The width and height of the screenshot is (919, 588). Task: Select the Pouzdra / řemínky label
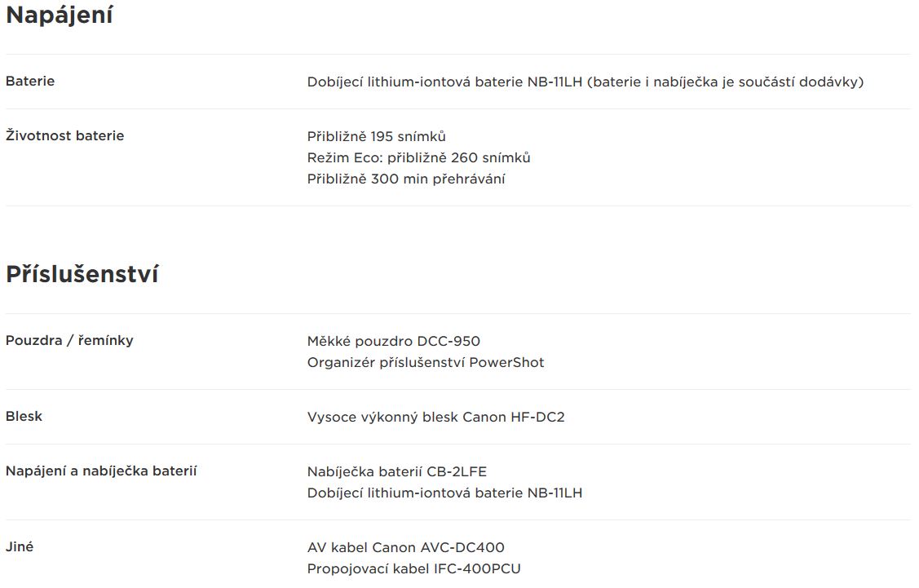[70, 341]
